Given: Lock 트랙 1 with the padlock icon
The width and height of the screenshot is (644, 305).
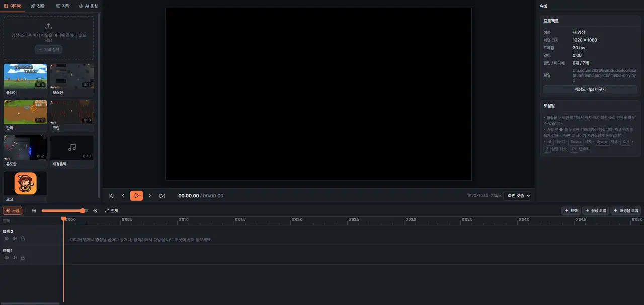Looking at the screenshot, I should [x=23, y=258].
